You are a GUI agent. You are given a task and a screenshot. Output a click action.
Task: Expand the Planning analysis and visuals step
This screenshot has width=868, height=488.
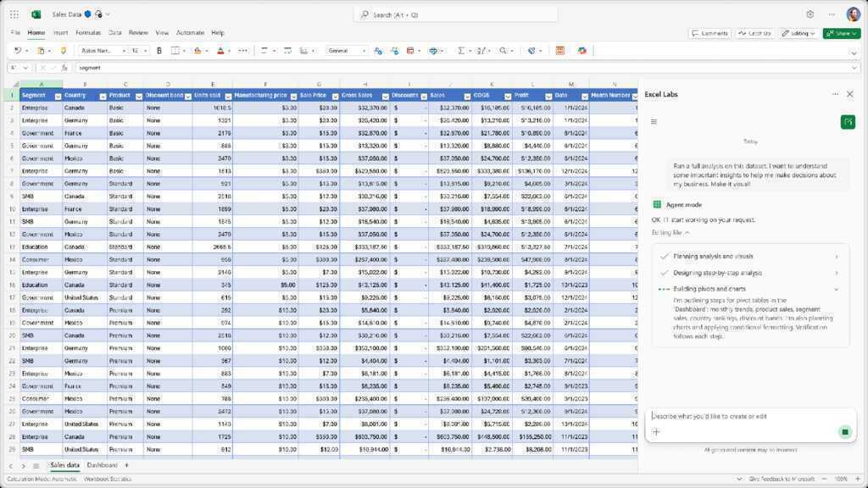click(837, 257)
